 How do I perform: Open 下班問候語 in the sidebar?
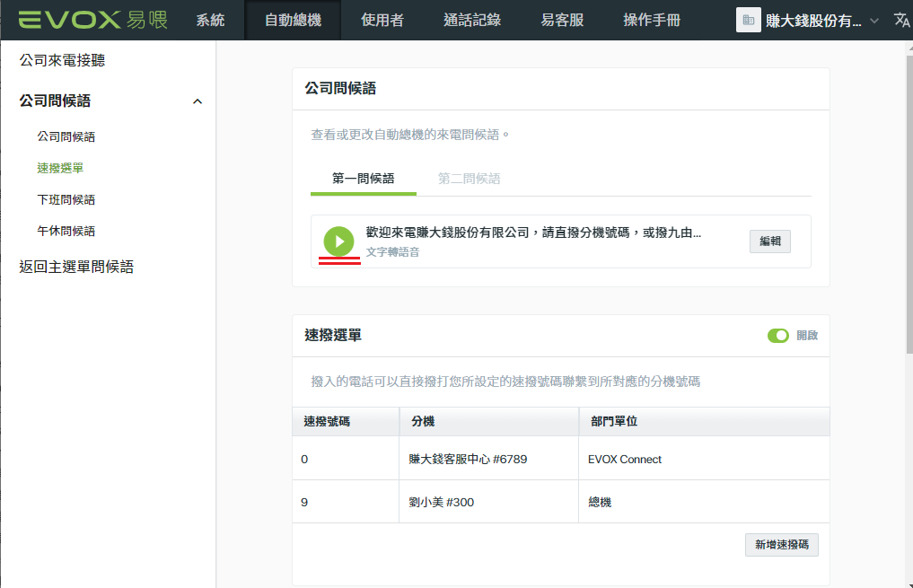(66, 199)
